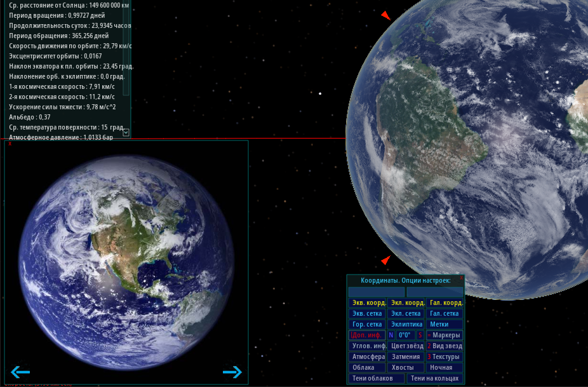
Task: Click 1-я космическая скорость : 7,91 км/с
Action: (x=62, y=86)
